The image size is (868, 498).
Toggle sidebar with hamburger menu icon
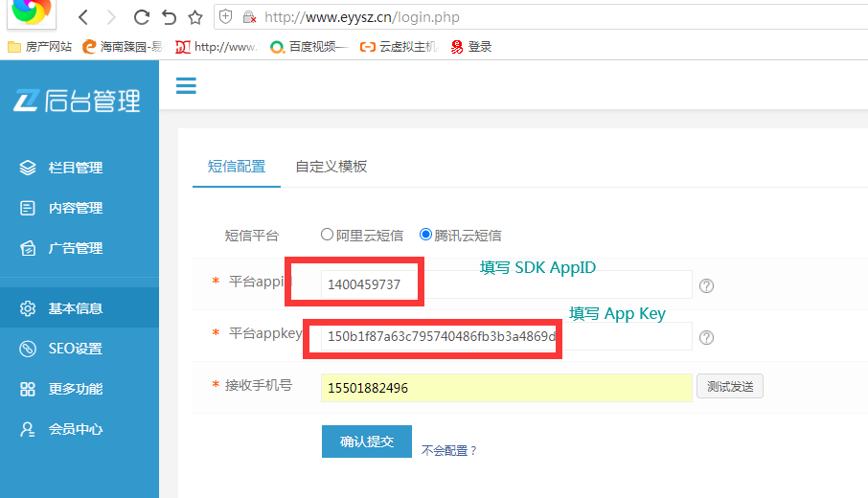pos(186,86)
